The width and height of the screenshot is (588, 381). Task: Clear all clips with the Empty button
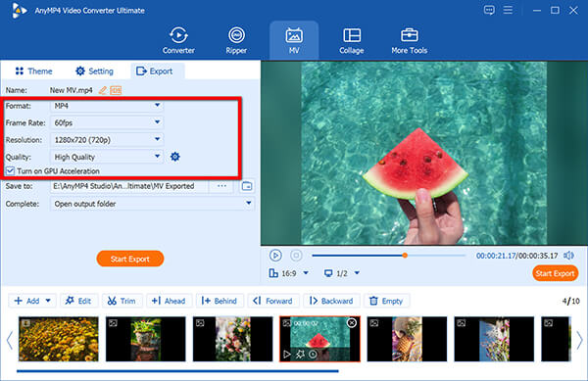pyautogui.click(x=387, y=301)
